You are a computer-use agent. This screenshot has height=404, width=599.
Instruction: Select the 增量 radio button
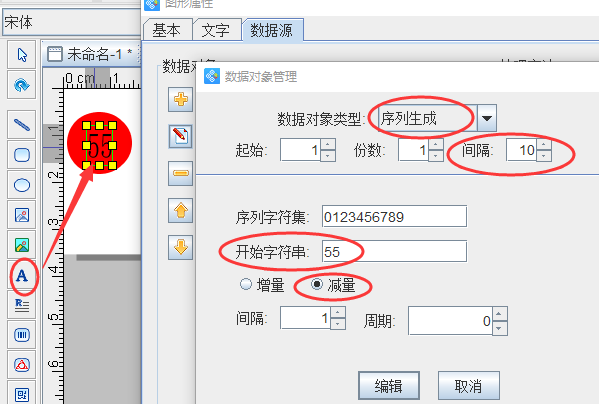[246, 284]
